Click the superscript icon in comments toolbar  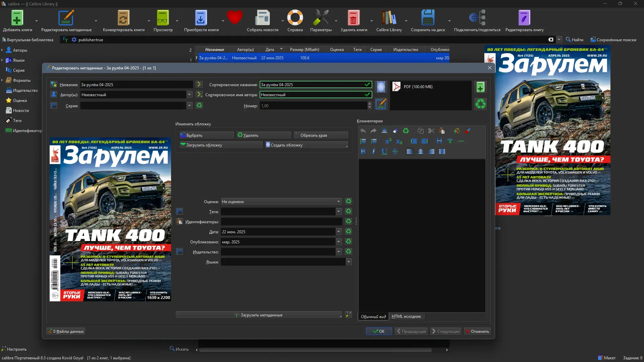point(388,141)
